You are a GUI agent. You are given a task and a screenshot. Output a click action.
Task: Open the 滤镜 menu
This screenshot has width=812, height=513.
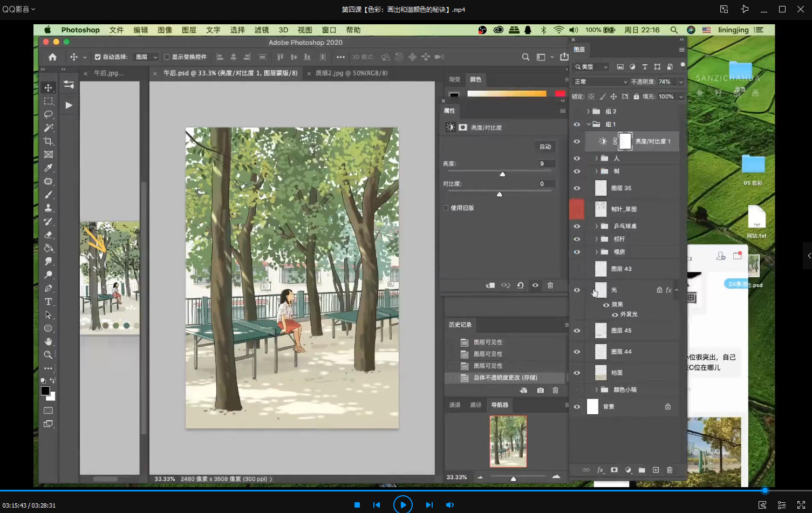[x=261, y=30]
